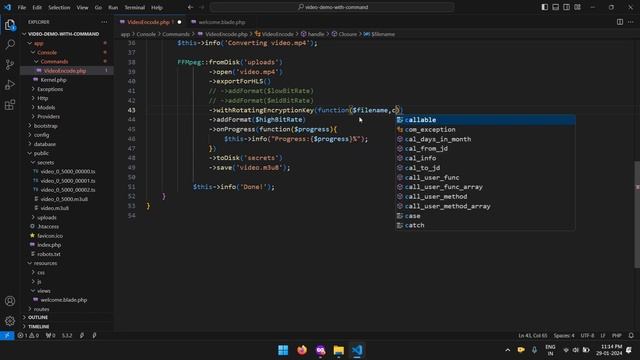Collapse the VIDEO-DEMO-WITH-COMMAND root folder
The height and width of the screenshot is (360, 640).
coord(63,34)
